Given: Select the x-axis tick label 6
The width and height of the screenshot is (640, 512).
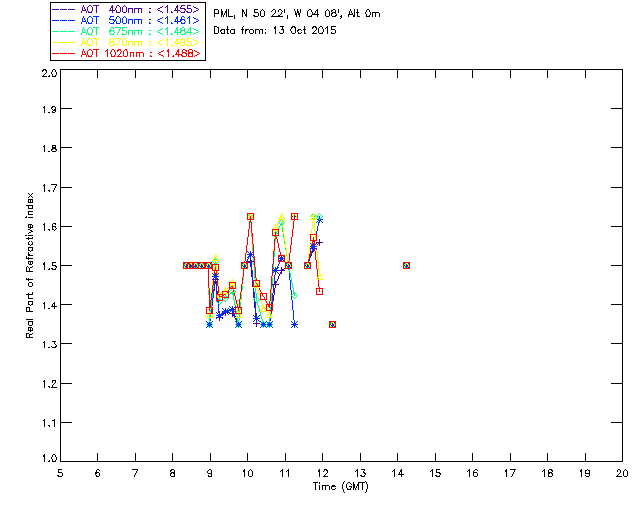Looking at the screenshot, I should tap(98, 473).
